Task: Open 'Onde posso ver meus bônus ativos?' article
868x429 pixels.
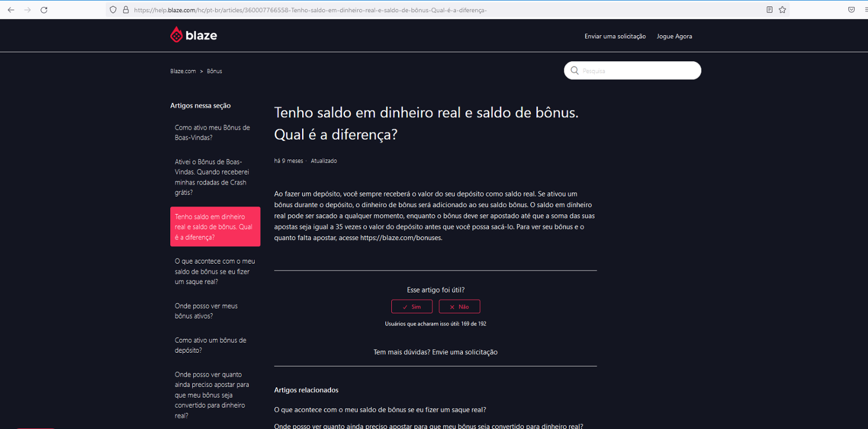Action: (x=206, y=311)
